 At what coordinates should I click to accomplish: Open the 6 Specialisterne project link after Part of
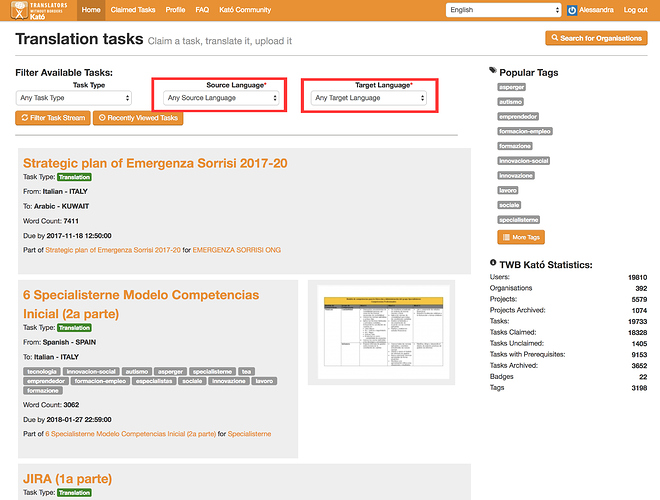(131, 434)
